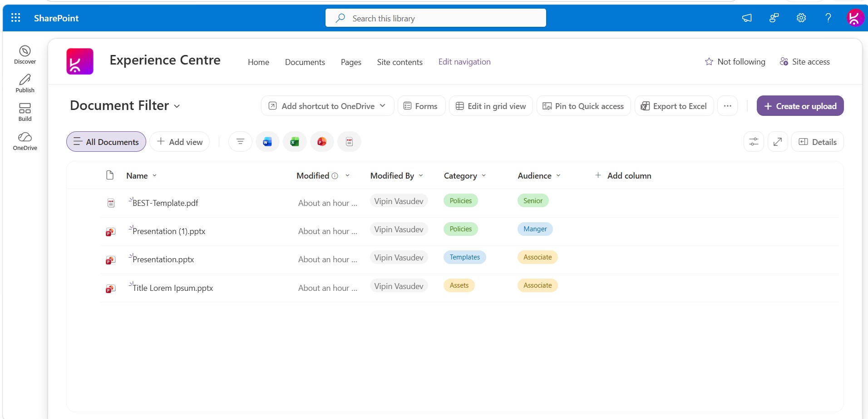Click Edit in grid view
Image resolution: width=868 pixels, height=419 pixels.
click(491, 106)
